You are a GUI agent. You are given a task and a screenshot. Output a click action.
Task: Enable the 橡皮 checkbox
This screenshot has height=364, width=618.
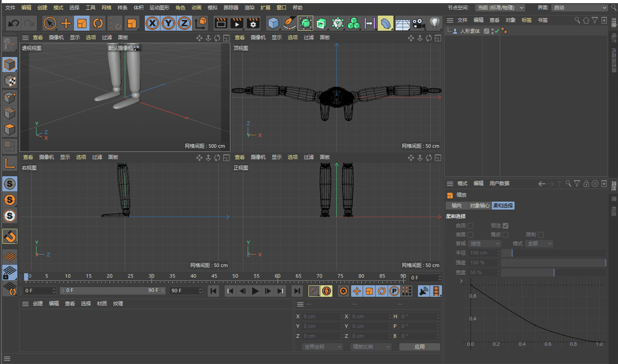[505, 235]
